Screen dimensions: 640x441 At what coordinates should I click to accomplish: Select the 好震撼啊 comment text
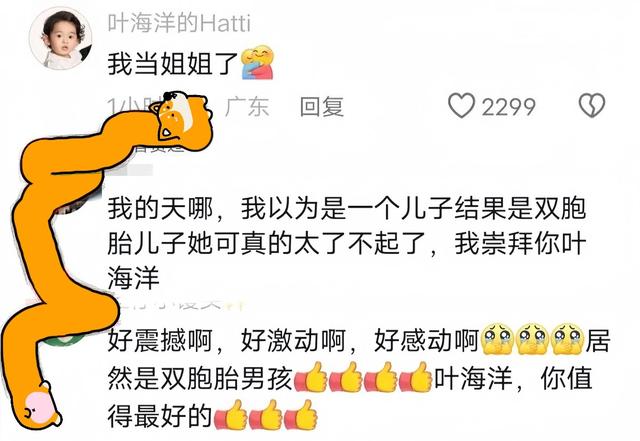(x=359, y=379)
